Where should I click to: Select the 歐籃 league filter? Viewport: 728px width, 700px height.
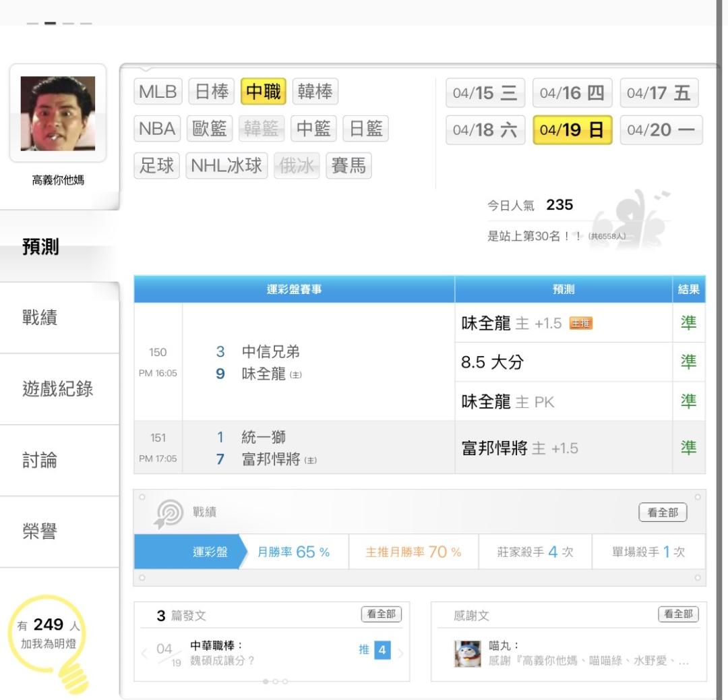(x=210, y=128)
